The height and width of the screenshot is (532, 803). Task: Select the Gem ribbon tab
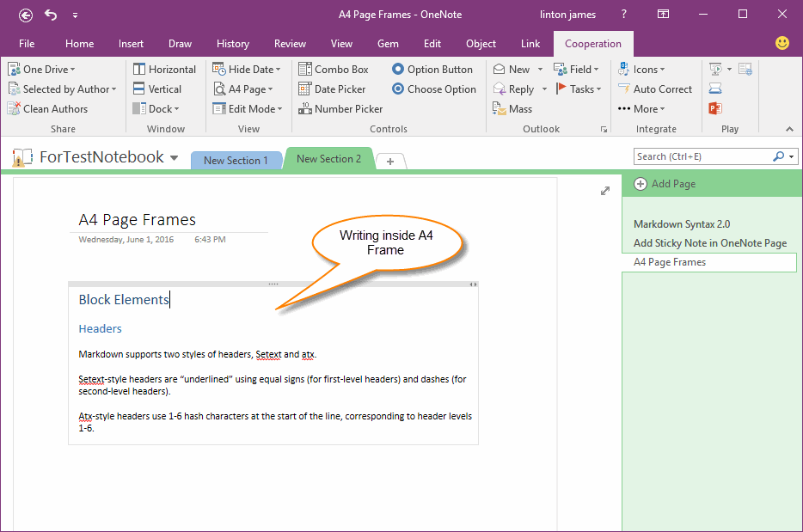pos(389,44)
